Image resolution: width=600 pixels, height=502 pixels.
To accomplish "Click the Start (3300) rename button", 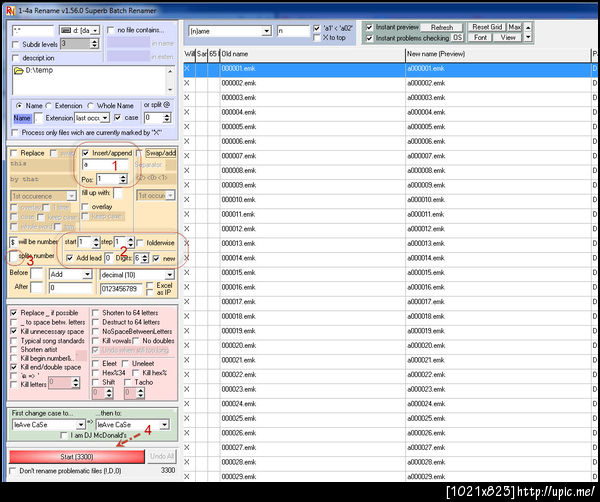I will (77, 456).
